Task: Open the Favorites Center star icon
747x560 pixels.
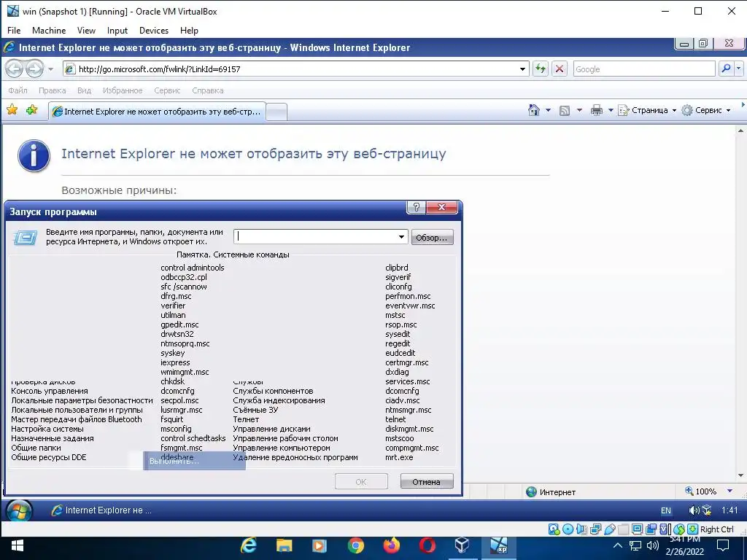Action: 12,110
